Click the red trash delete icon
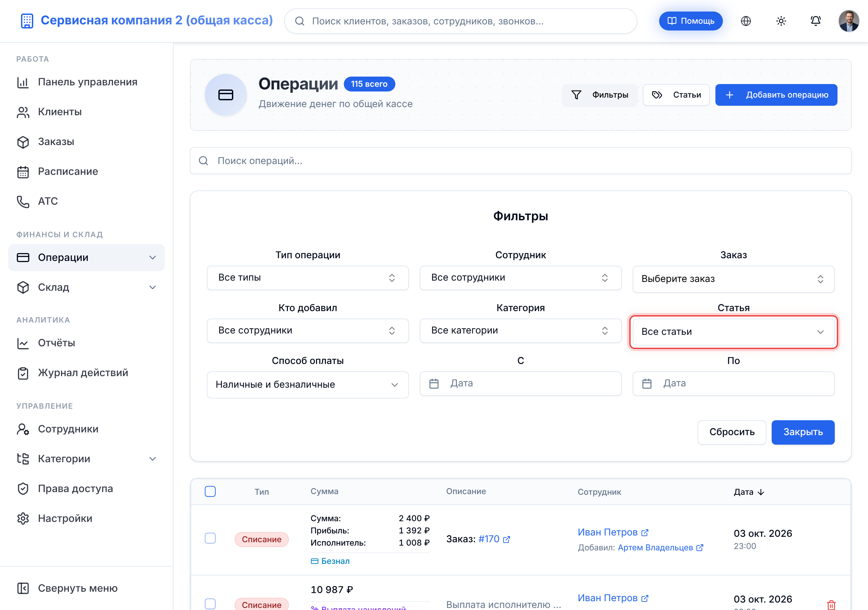Screen dimensions: 868x610 [831, 605]
